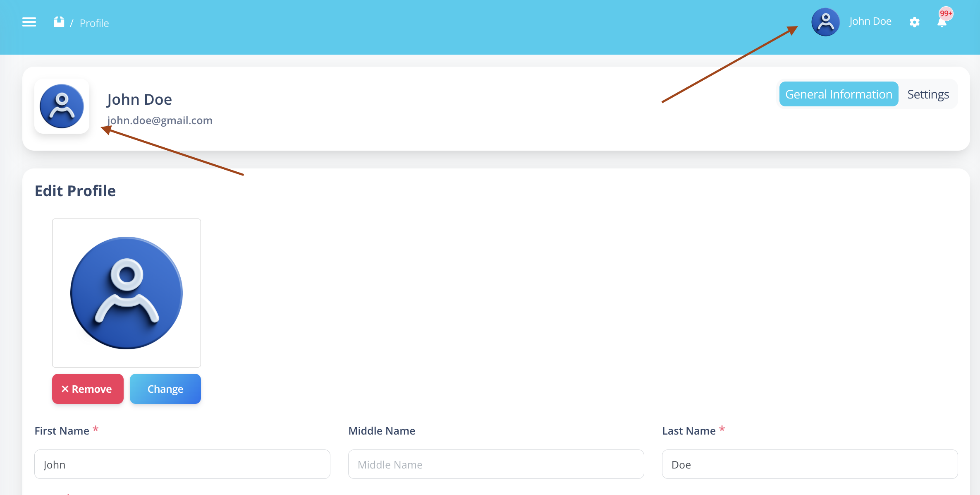
Task: Select the john.doe@gmail.com email text
Action: tap(160, 120)
